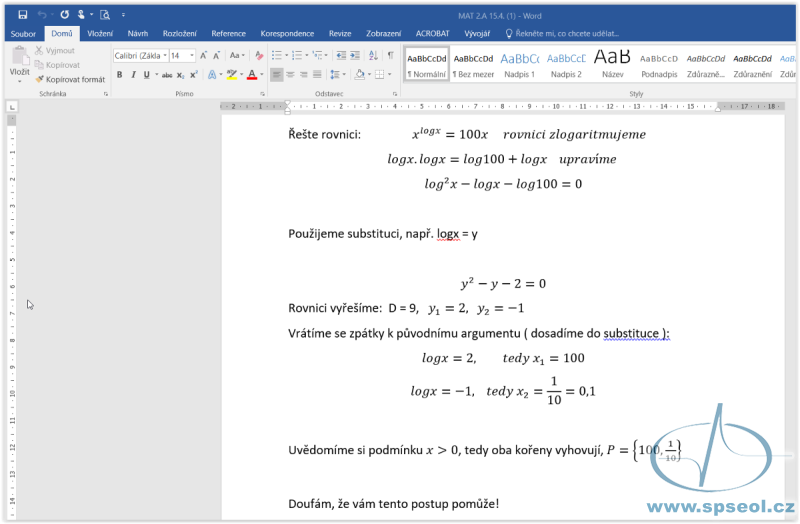
Task: Click the Borders icon
Action: 380,74
